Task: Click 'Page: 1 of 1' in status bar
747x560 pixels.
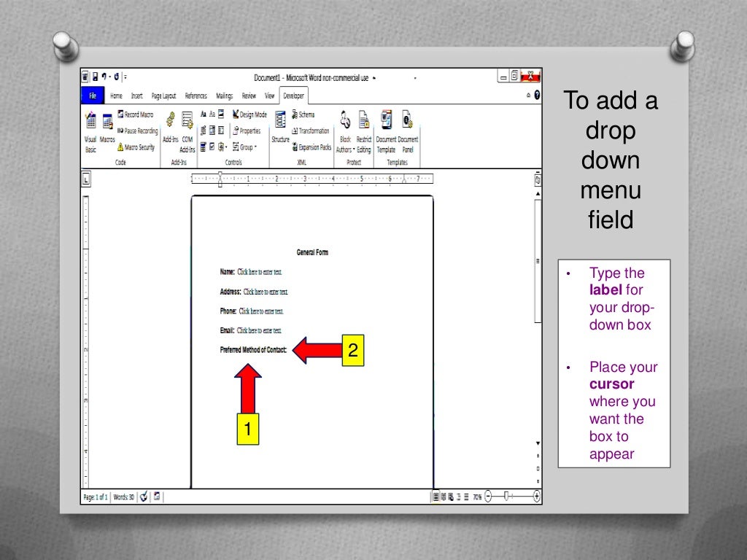Action: point(96,497)
